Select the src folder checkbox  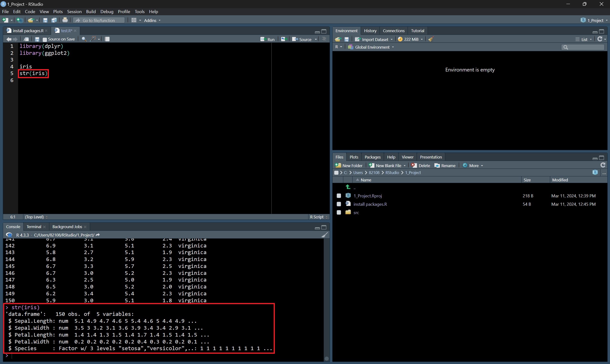339,212
